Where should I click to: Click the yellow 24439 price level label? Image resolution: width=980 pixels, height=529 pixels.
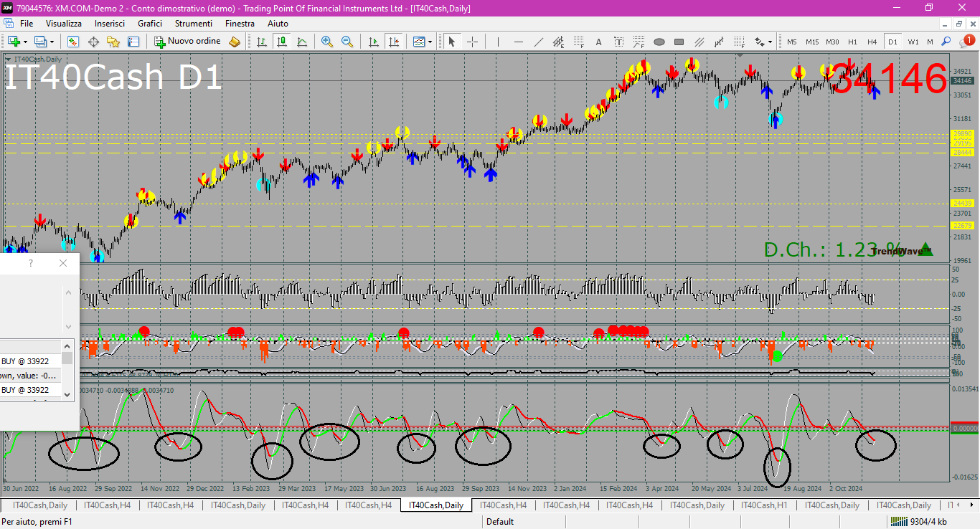pyautogui.click(x=962, y=204)
